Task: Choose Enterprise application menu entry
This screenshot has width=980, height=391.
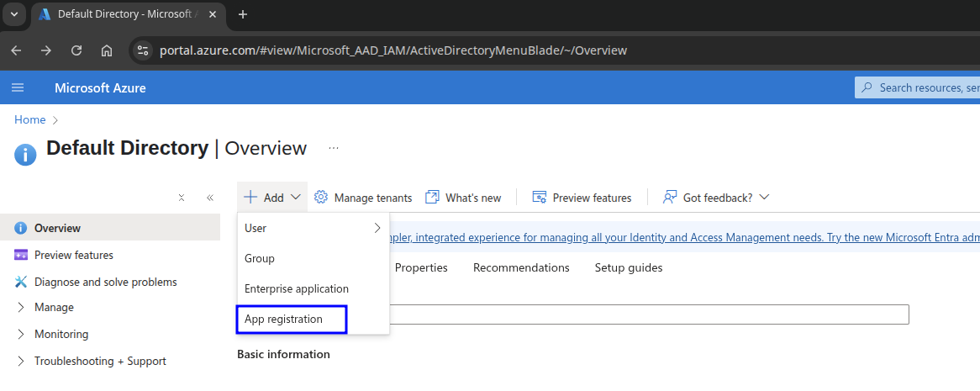Action: point(296,289)
